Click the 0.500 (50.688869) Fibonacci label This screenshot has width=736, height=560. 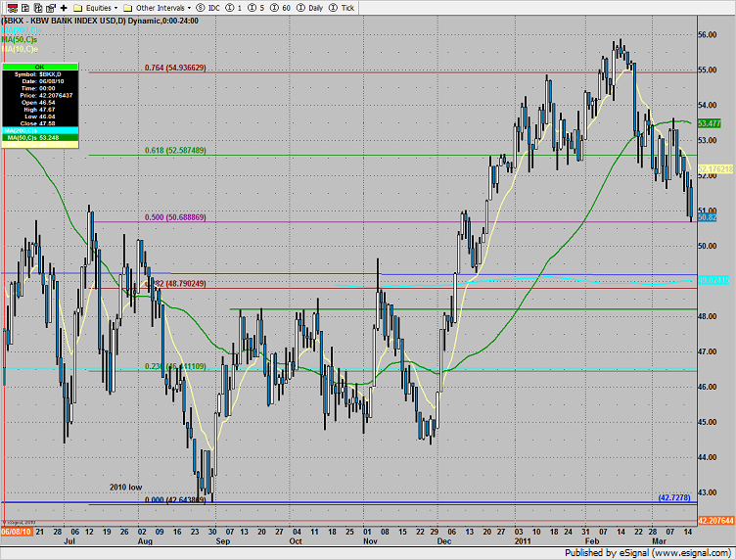tap(175, 217)
